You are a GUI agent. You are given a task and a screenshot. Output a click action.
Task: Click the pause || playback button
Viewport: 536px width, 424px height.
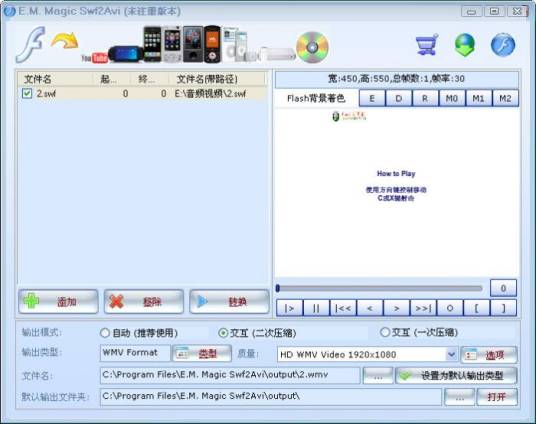(x=316, y=308)
